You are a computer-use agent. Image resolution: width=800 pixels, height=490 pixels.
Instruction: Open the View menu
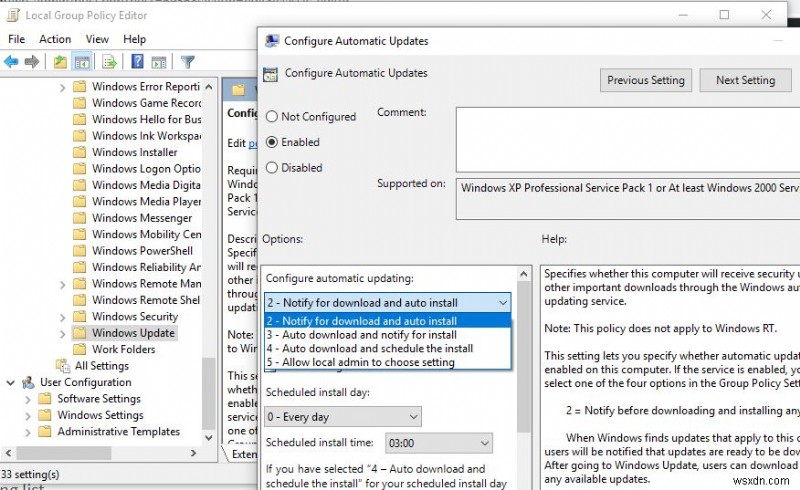click(97, 39)
